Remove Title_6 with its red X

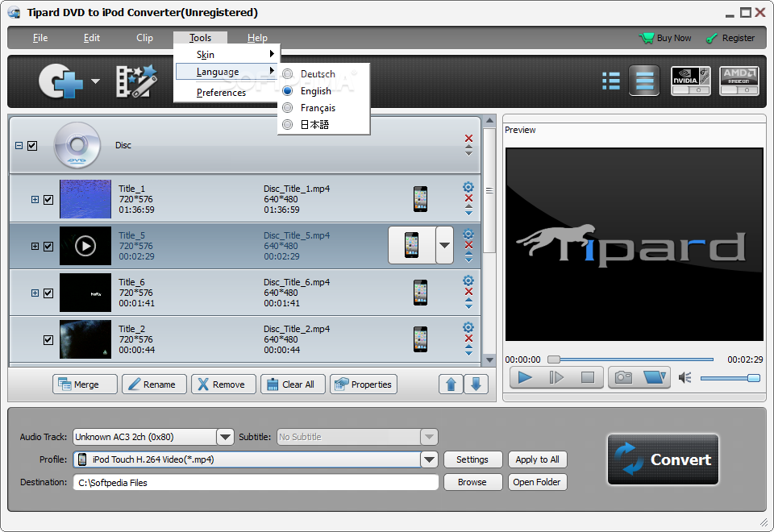468,292
